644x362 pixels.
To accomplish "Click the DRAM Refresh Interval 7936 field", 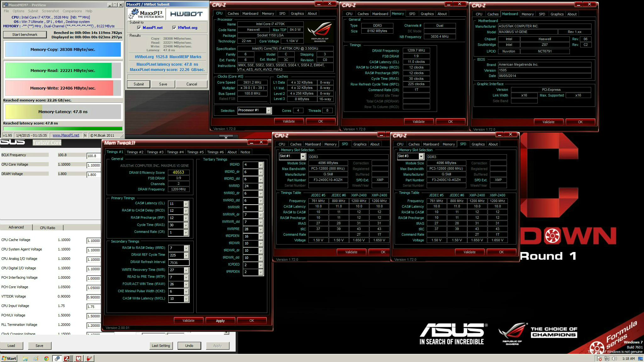I will click(179, 263).
